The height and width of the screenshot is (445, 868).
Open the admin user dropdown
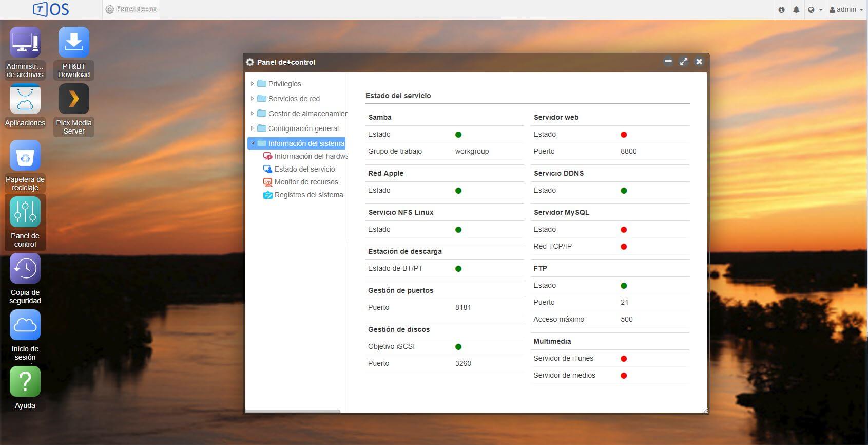pyautogui.click(x=846, y=10)
